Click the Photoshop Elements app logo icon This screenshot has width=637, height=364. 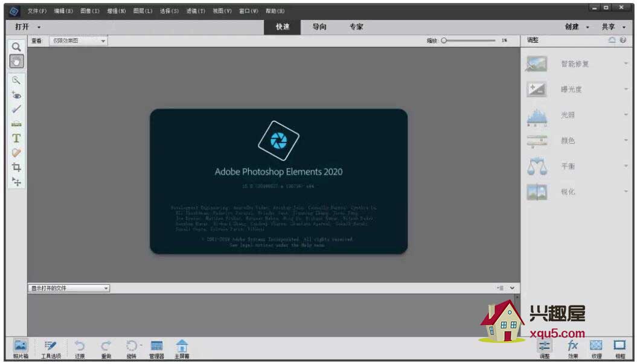14,11
